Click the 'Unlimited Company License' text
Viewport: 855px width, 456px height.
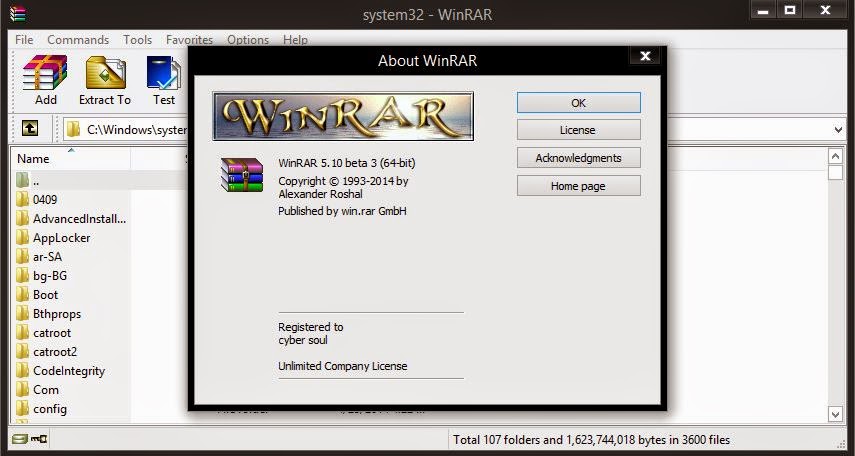pyautogui.click(x=342, y=366)
